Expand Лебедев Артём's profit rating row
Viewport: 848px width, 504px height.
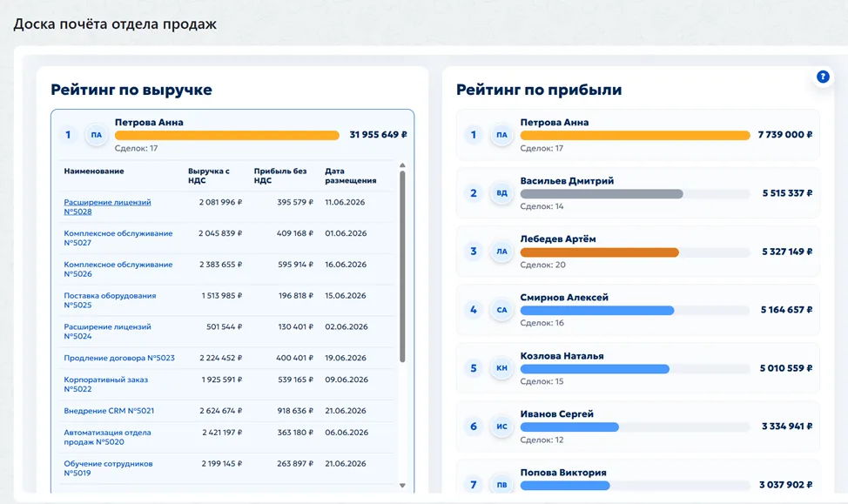pyautogui.click(x=638, y=252)
